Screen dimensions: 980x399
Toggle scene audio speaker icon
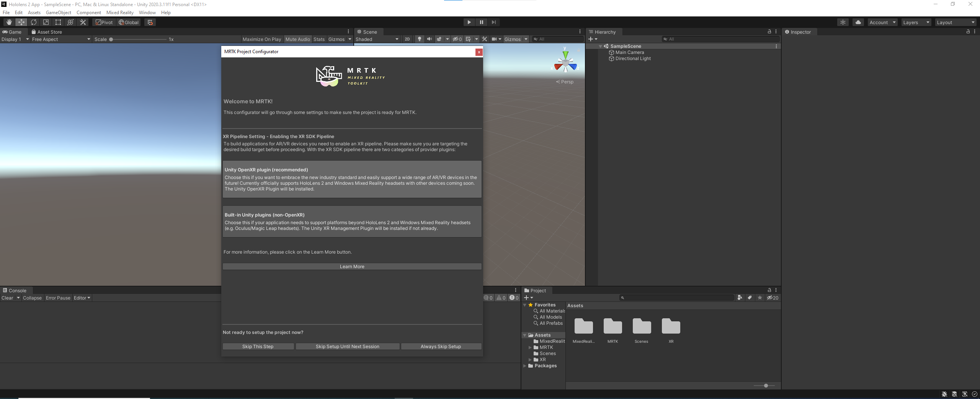click(x=429, y=39)
